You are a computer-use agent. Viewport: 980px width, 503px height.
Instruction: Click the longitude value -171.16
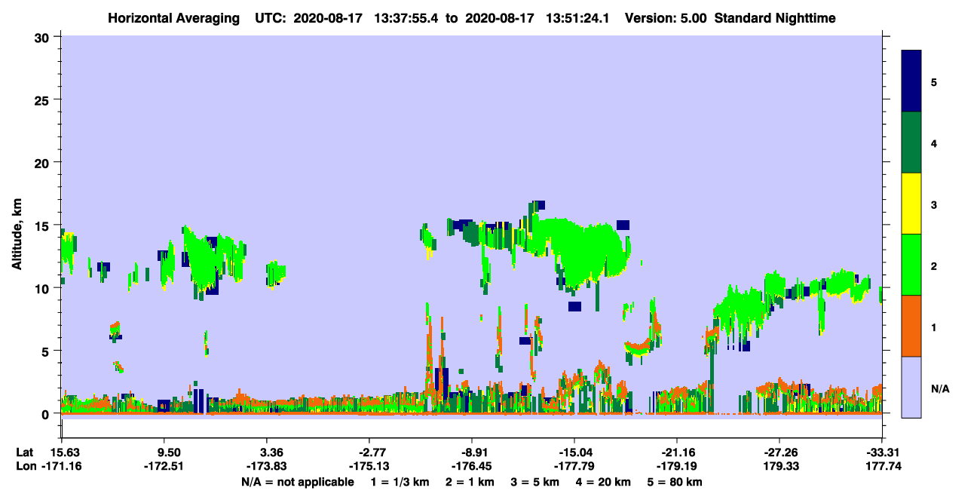[x=63, y=466]
